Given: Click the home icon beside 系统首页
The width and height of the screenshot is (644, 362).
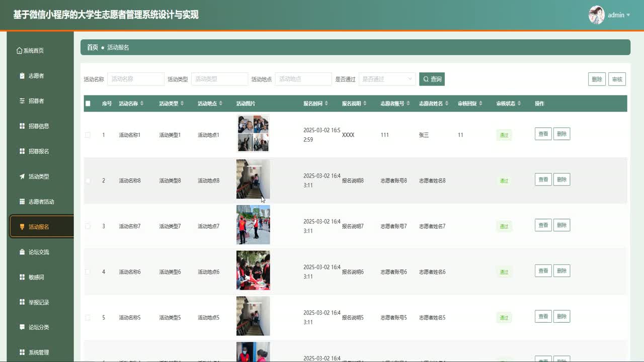Looking at the screenshot, I should pos(20,51).
